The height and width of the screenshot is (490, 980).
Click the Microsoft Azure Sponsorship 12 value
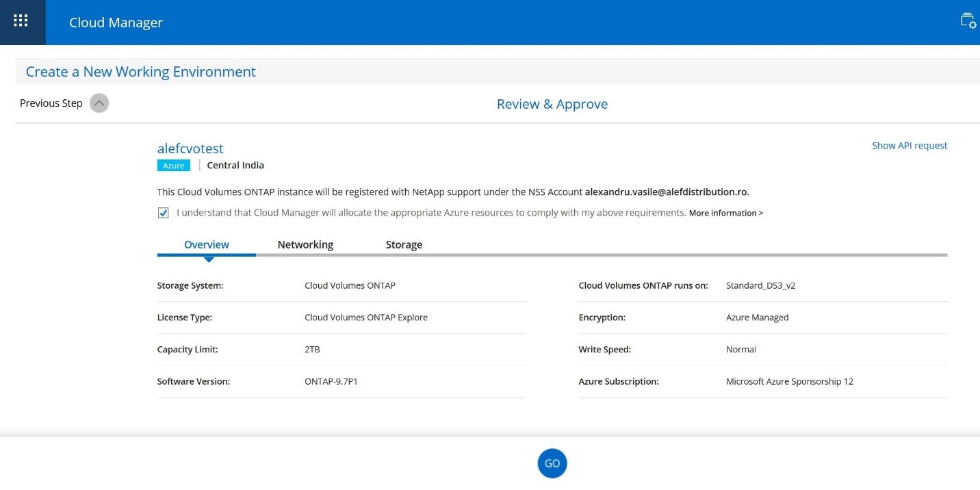pyautogui.click(x=790, y=382)
